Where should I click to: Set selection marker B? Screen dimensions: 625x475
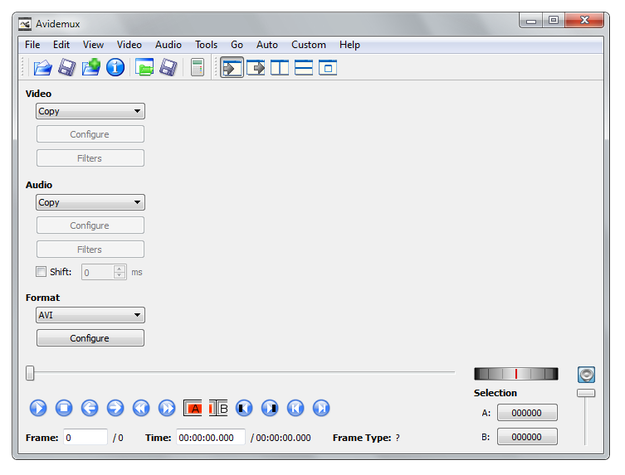(218, 408)
